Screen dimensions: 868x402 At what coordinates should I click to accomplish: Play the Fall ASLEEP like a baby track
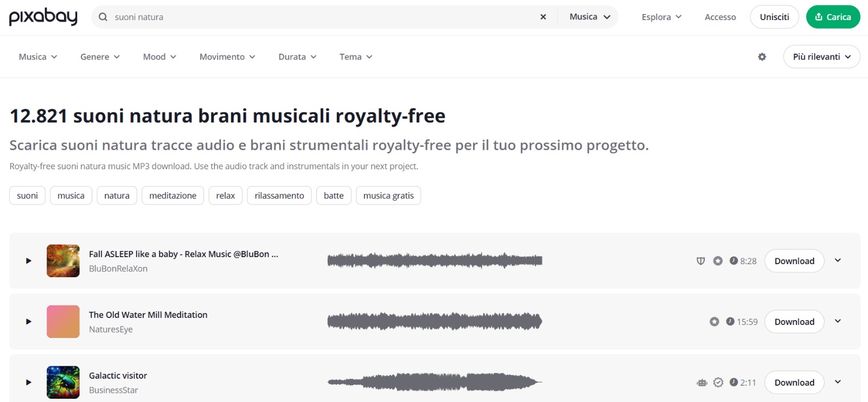click(x=29, y=261)
